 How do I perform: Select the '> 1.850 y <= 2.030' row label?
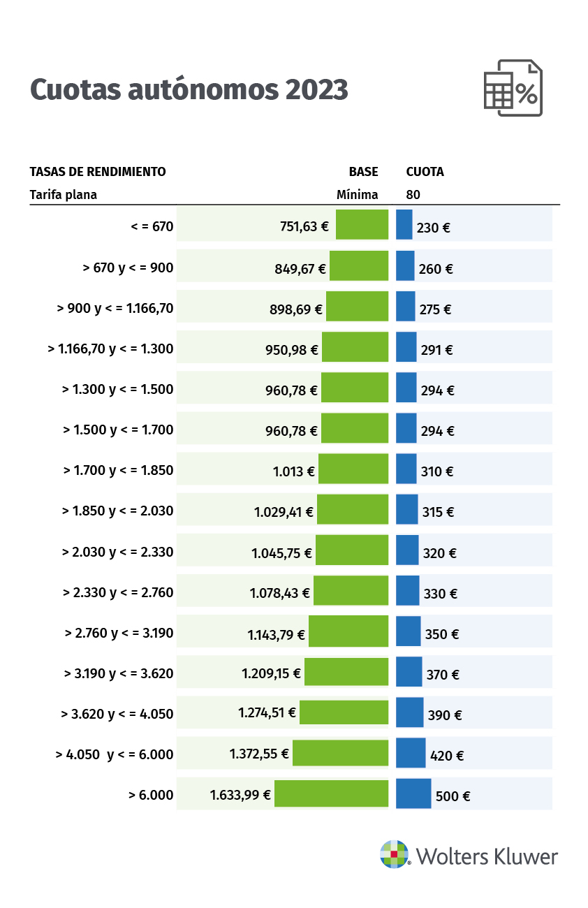point(117,511)
